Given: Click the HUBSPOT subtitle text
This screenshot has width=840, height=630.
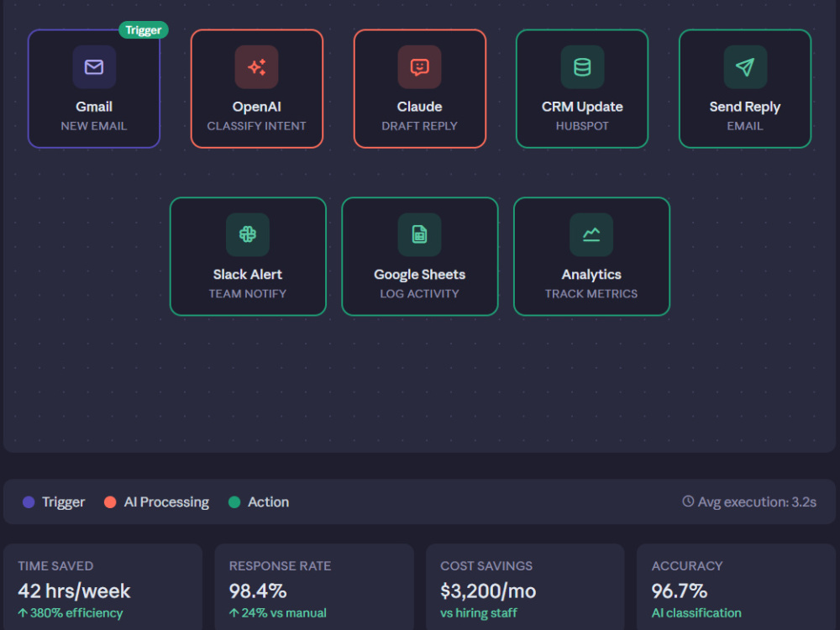Looking at the screenshot, I should [582, 126].
